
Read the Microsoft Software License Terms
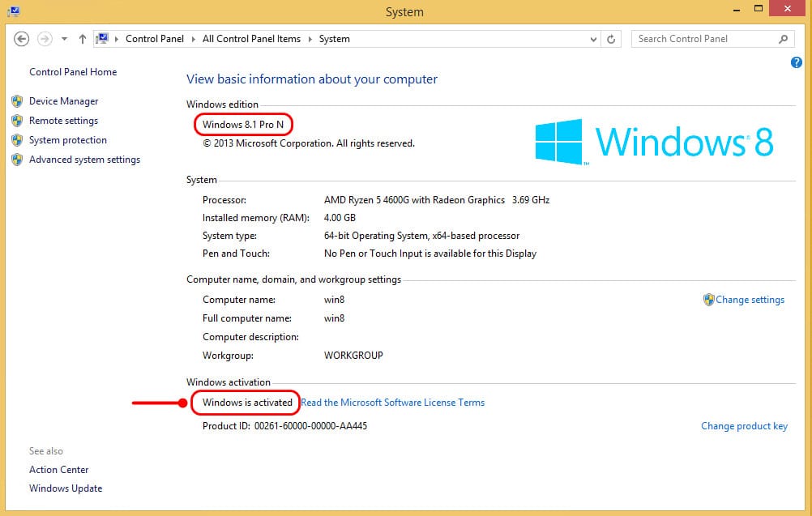point(392,403)
